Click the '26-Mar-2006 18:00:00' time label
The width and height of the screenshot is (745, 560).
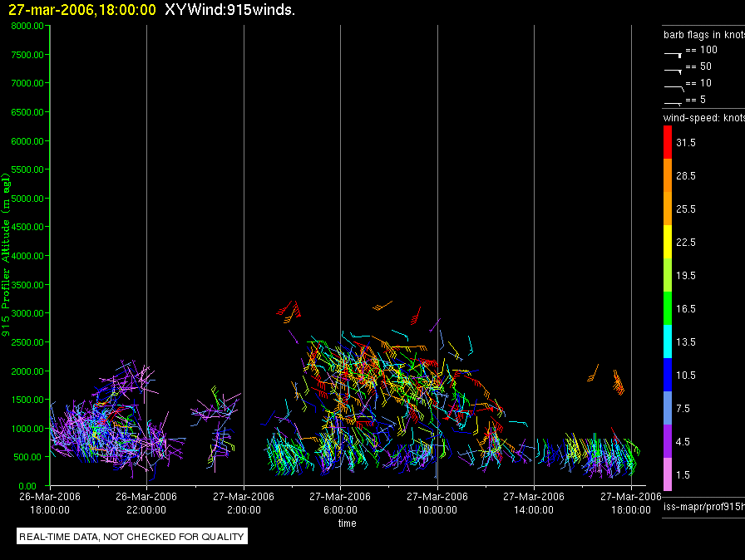[x=50, y=503]
